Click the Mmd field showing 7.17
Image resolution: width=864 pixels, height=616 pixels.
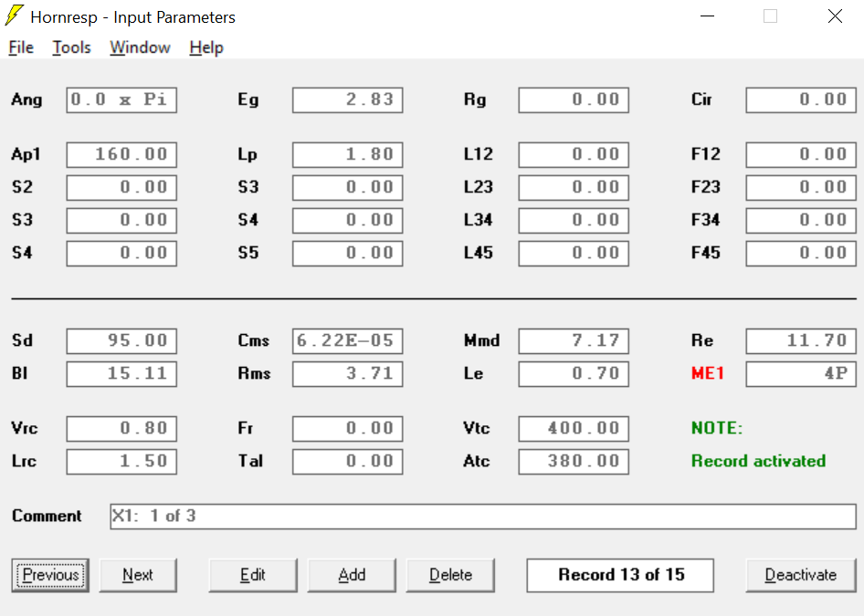574,341
